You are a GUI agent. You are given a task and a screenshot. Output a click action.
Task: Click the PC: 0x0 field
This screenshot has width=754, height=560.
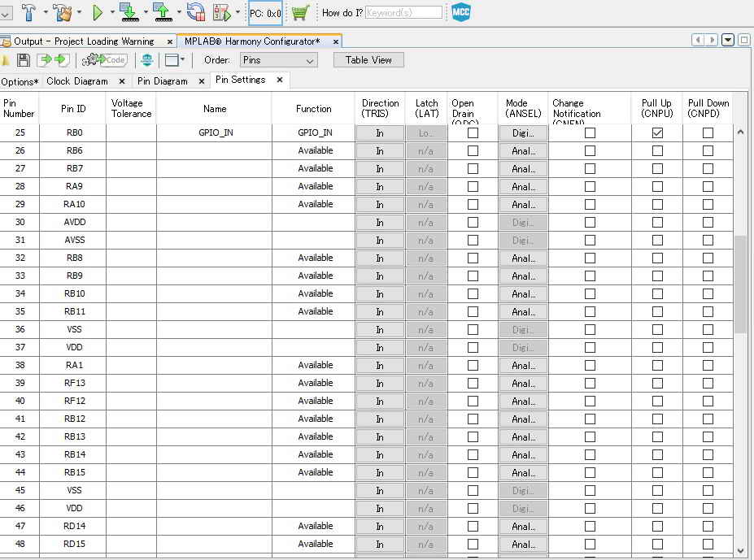pyautogui.click(x=265, y=13)
